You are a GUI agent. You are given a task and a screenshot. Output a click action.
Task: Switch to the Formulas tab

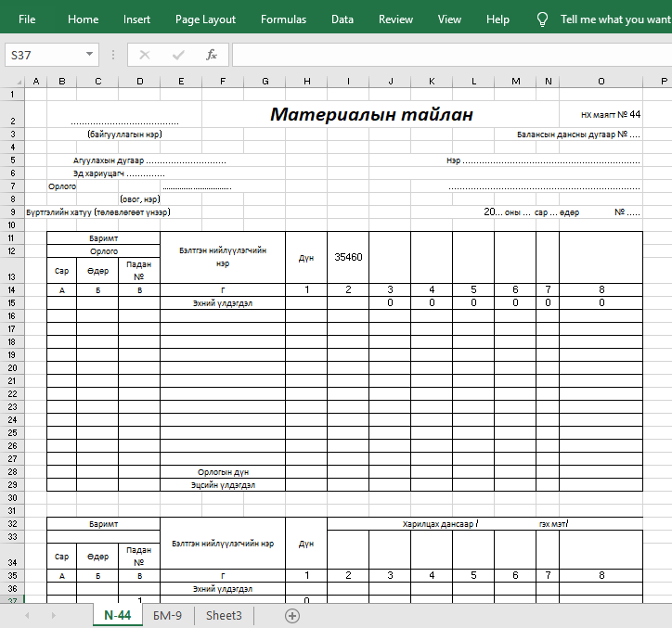[283, 19]
